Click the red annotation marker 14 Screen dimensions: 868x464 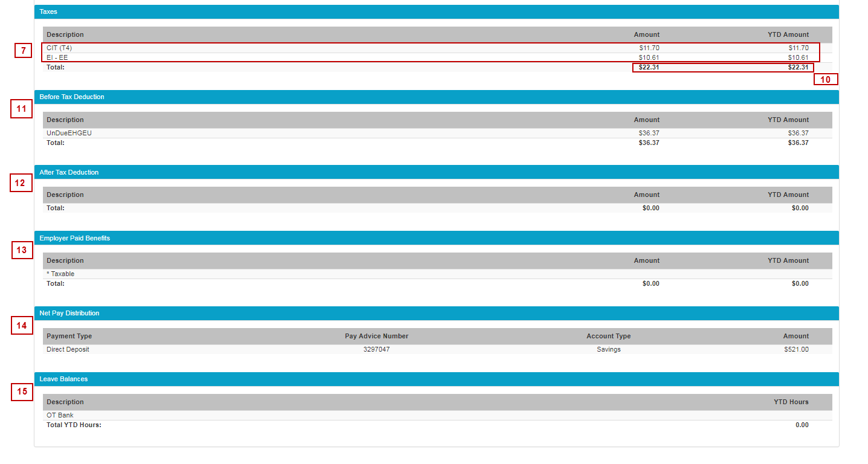pyautogui.click(x=22, y=326)
